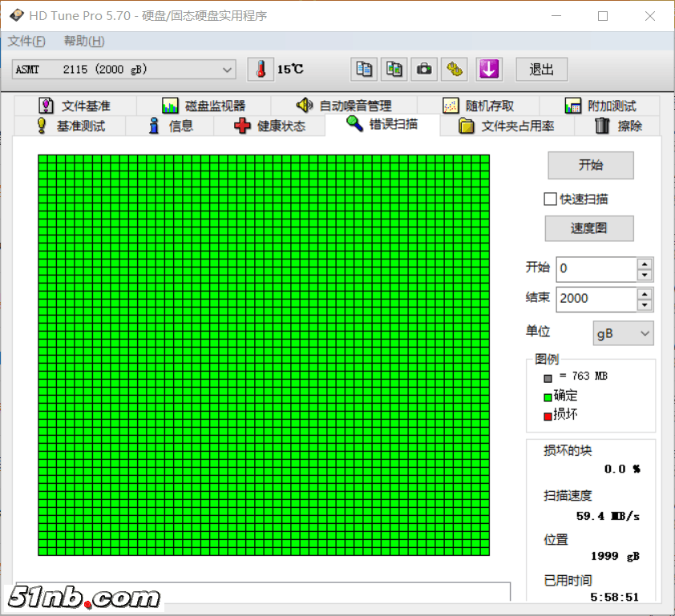The width and height of the screenshot is (675, 616).
Task: Open the 文件 menu
Action: tap(26, 41)
